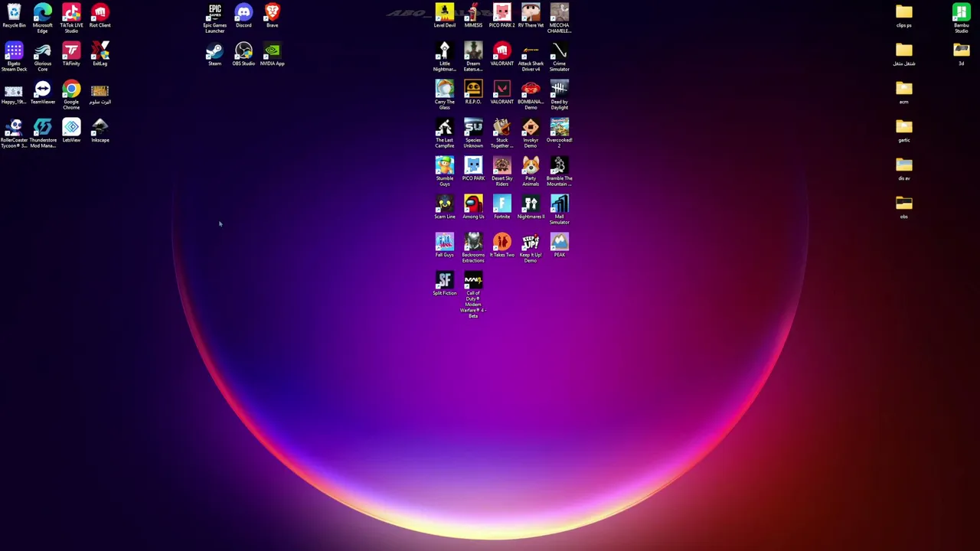Select the MIMESIS game shortcut
Screen dimensions: 980x551
(x=473, y=15)
